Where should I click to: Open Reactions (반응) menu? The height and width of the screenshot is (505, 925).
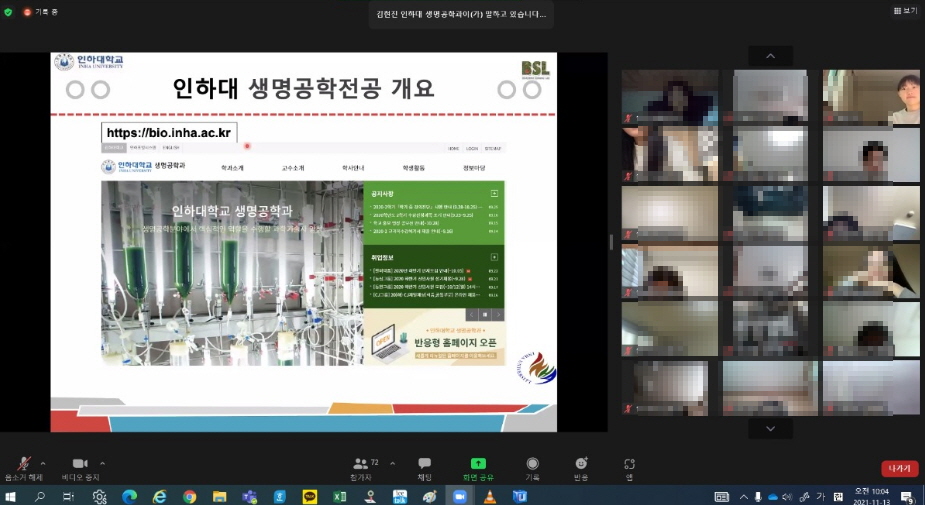click(581, 468)
